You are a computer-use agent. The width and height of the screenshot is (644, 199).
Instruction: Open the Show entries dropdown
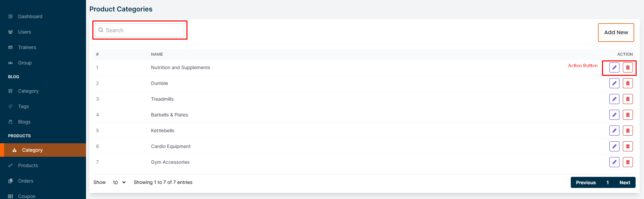point(119,183)
